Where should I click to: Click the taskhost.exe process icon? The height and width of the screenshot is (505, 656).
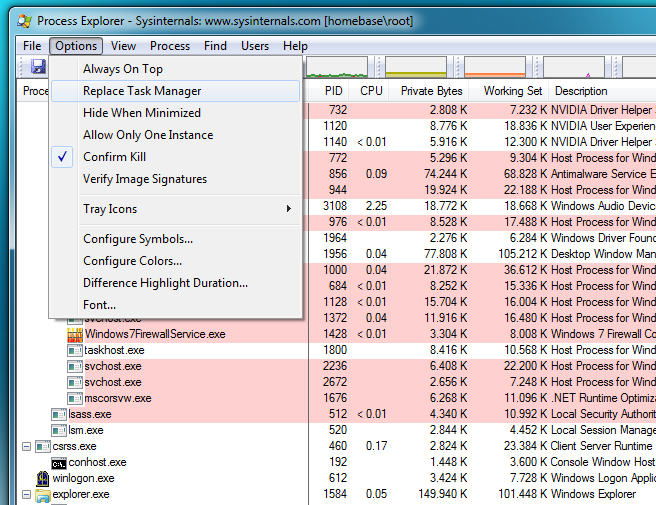(75, 350)
